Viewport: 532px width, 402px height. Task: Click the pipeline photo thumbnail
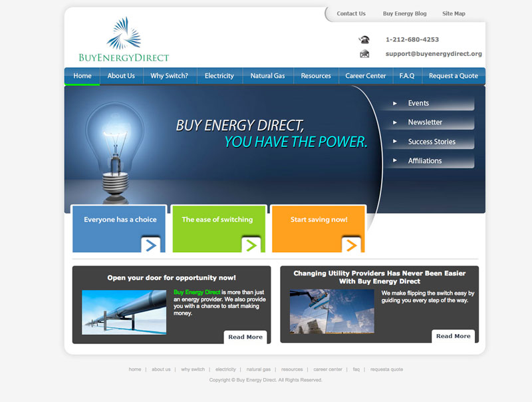[124, 312]
